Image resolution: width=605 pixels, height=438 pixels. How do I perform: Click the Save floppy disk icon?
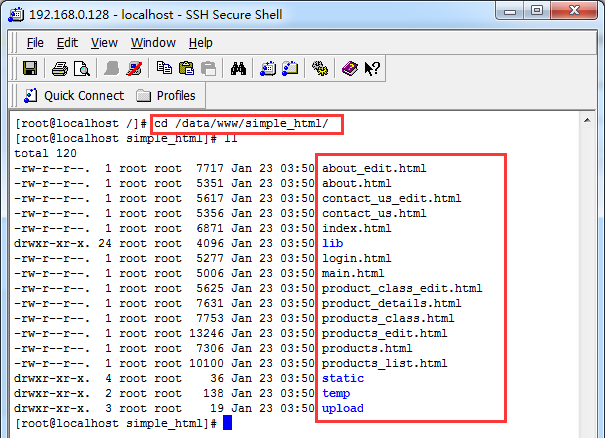[30, 69]
